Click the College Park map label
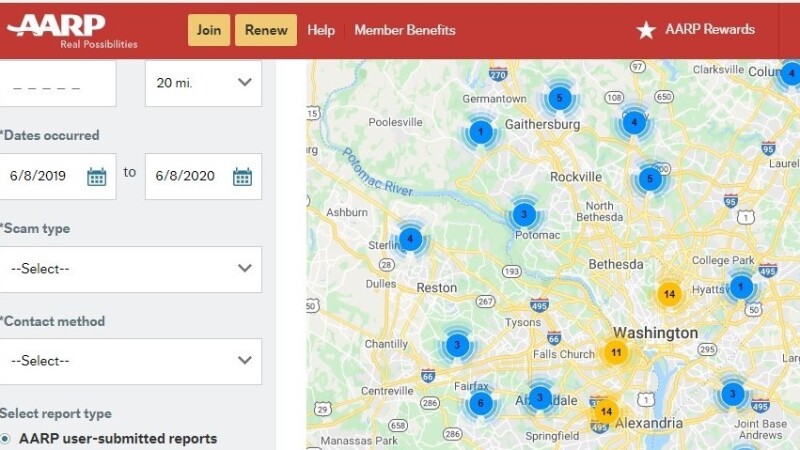This screenshot has width=800, height=450. (x=723, y=260)
